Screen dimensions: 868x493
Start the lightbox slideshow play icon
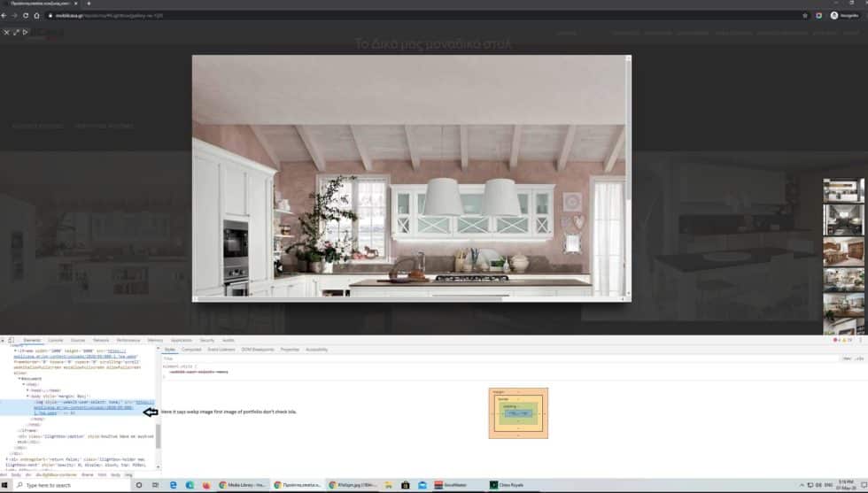tap(26, 32)
